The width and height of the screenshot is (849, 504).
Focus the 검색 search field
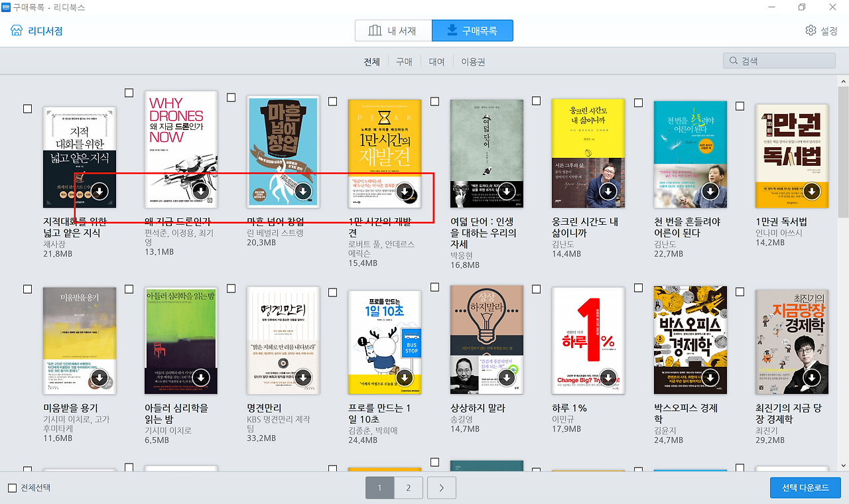tap(780, 60)
